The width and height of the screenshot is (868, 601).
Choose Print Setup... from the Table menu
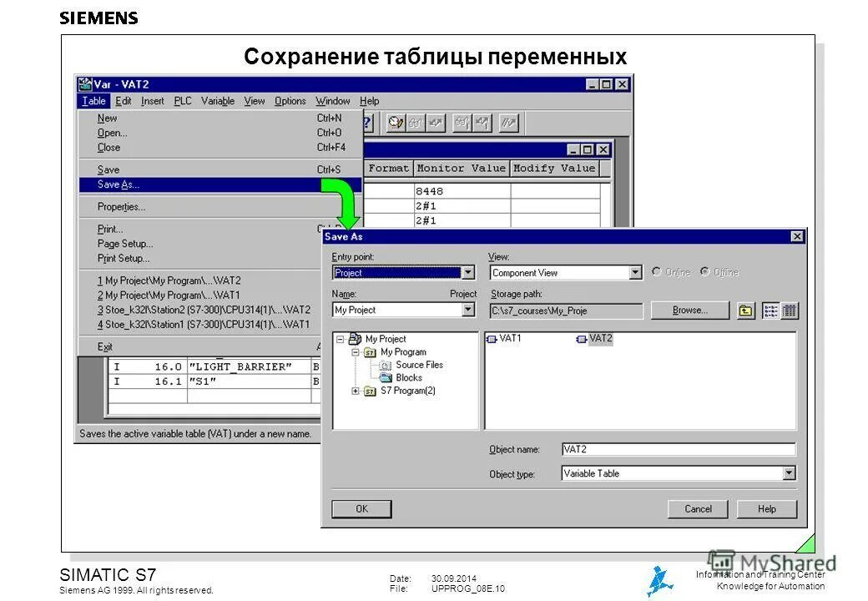(199, 258)
